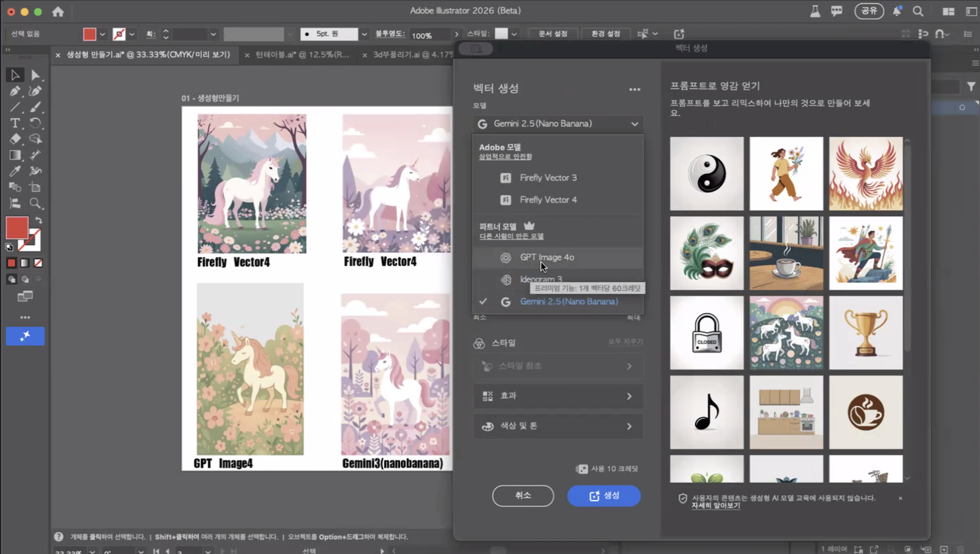Select the None paint mode swatch
980x554 pixels.
pyautogui.click(x=38, y=263)
